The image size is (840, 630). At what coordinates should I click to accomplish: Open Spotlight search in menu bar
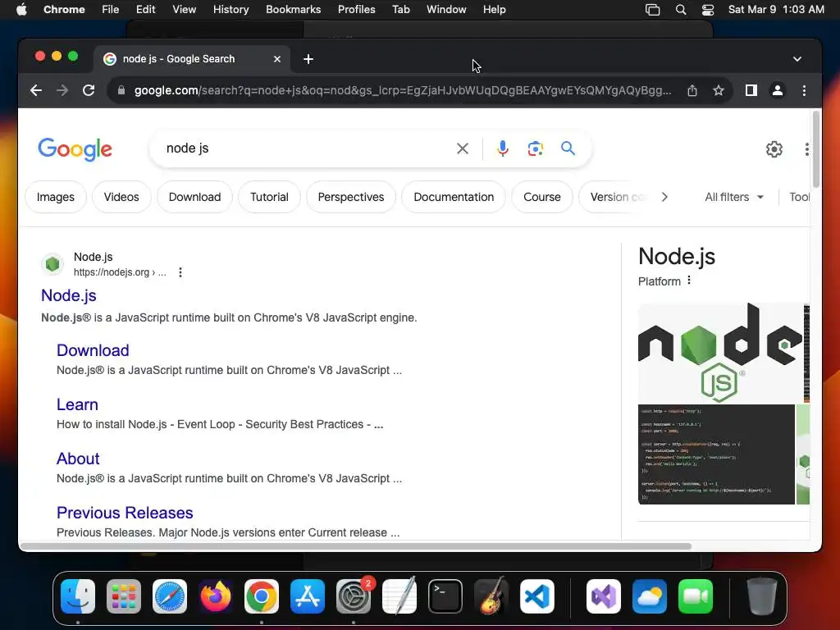tap(681, 10)
